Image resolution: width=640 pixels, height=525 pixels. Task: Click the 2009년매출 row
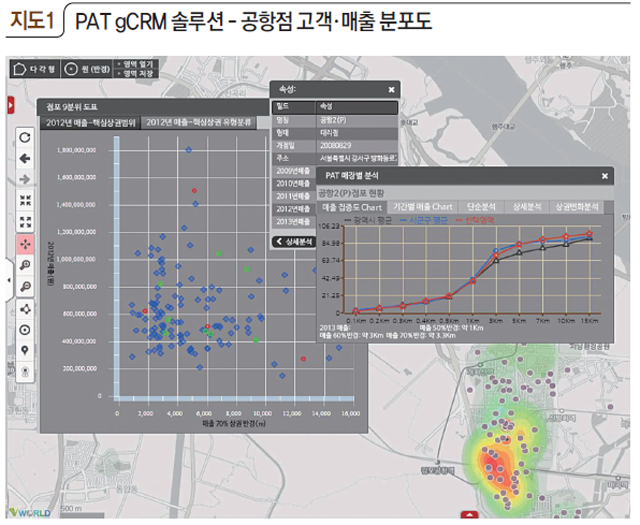tap(294, 171)
